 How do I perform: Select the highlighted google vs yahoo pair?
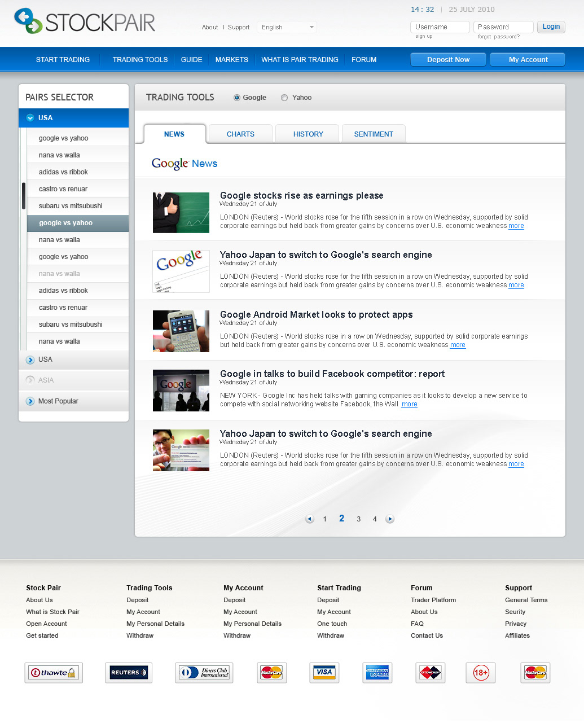(x=78, y=223)
